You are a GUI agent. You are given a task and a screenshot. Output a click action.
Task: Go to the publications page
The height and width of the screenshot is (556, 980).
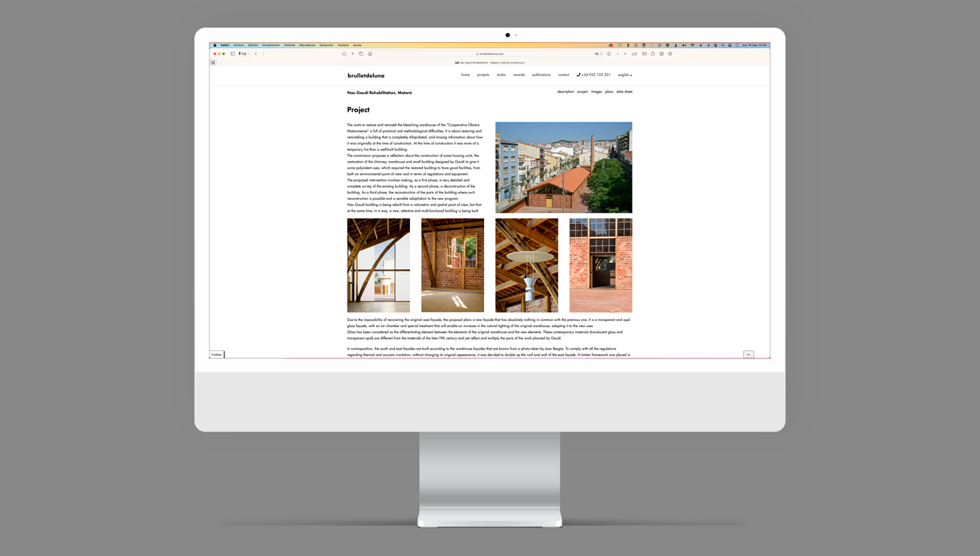541,75
